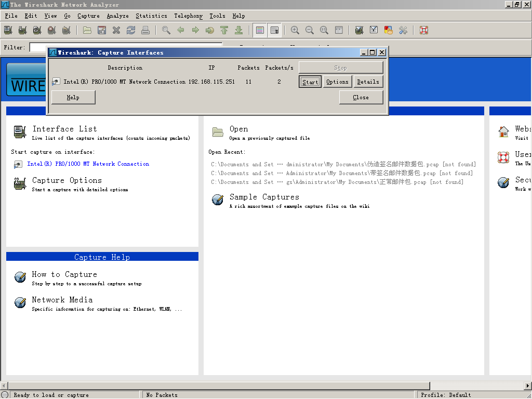532x399 pixels.
Task: Edit display filters toolbar icon
Action: click(x=374, y=30)
